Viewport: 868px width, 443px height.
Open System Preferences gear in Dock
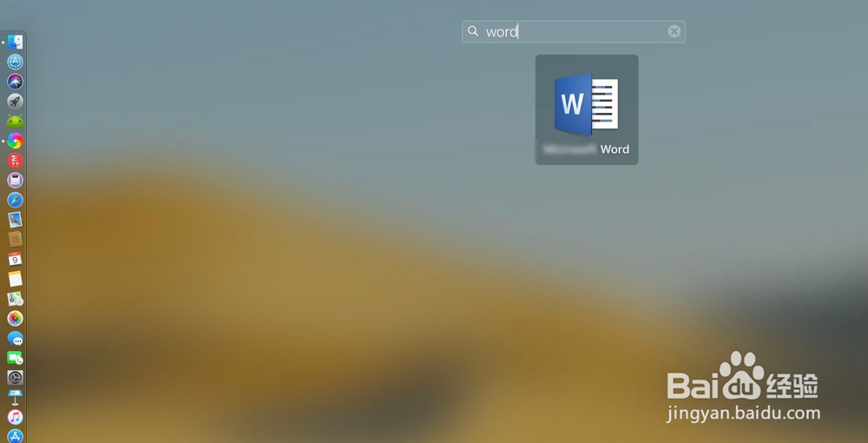coord(15,378)
